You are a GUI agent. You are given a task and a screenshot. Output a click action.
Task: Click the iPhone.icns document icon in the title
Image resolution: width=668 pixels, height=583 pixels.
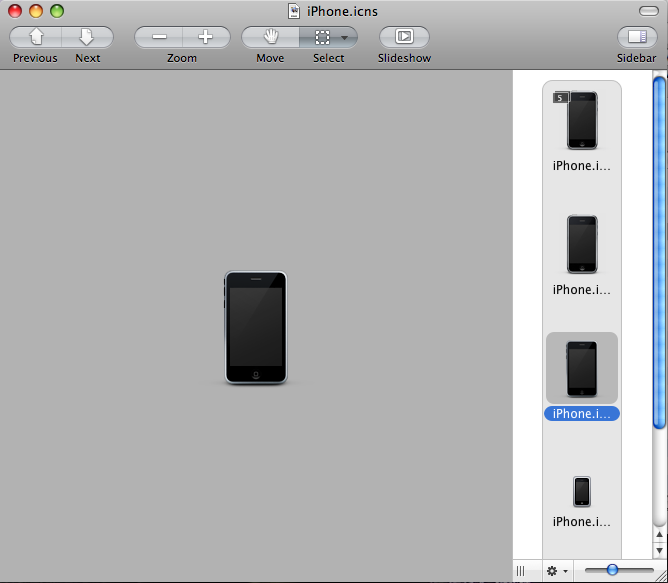tap(294, 11)
